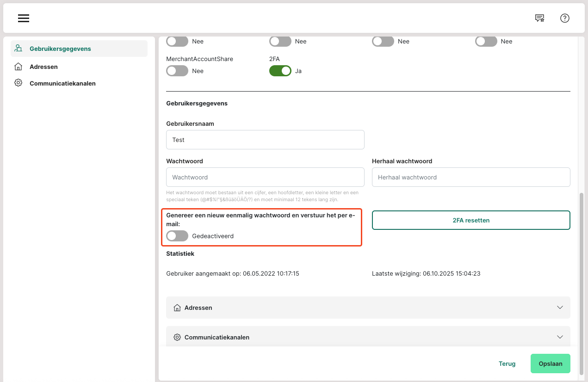Select Communicatiekanalen in the sidebar menu
Viewport: 588px width, 382px height.
[x=62, y=83]
